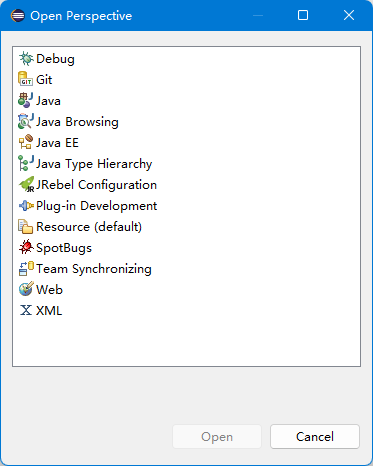Click the Debug bug icon
The width and height of the screenshot is (373, 466).
click(26, 59)
